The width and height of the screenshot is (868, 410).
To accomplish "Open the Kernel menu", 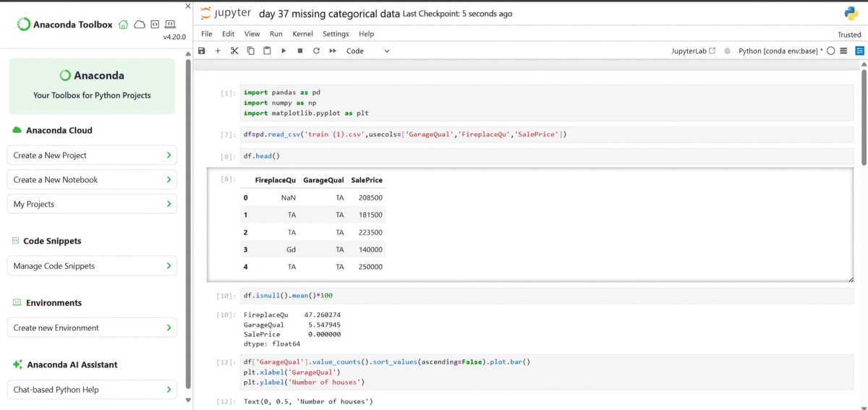I will [302, 34].
